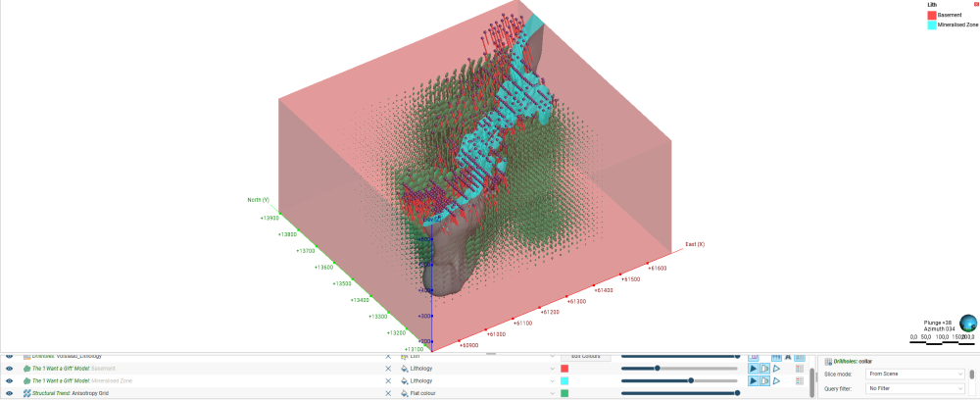Toggle Drillholes legend list icon
Image resolution: width=980 pixels, height=400 pixels.
coord(799,356)
